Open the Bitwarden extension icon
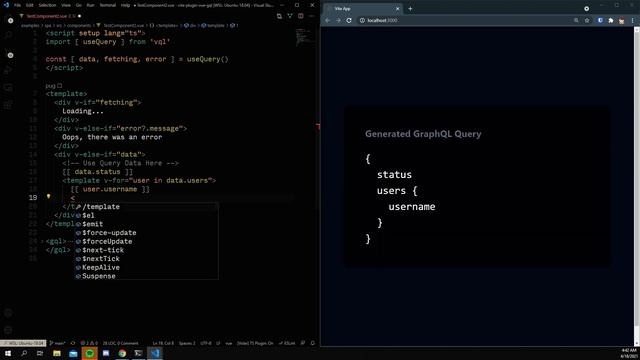The height and width of the screenshot is (360, 640). pyautogui.click(x=600, y=20)
